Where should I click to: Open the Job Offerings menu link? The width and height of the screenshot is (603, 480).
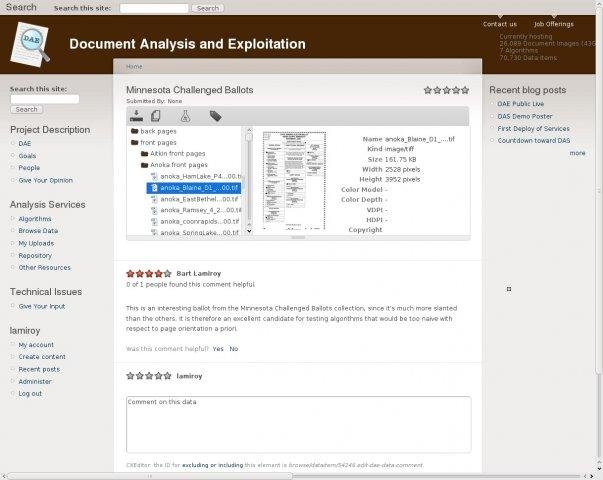554,24
